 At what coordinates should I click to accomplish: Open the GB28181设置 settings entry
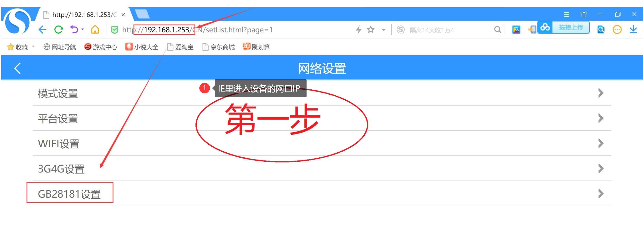tap(69, 194)
